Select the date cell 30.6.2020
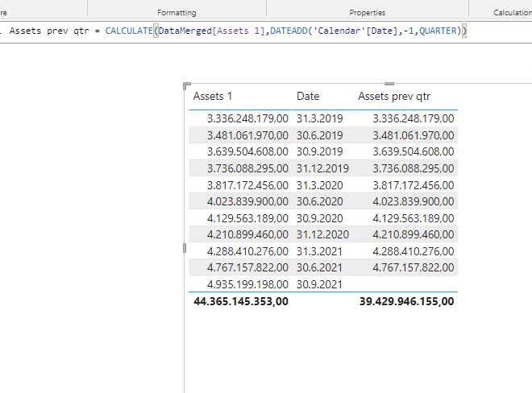The image size is (532, 393). [320, 201]
